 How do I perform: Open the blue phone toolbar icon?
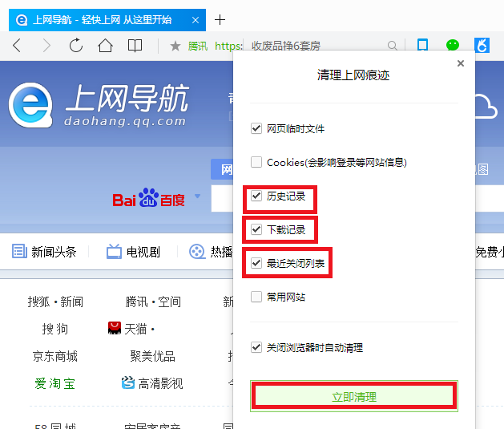(x=422, y=45)
